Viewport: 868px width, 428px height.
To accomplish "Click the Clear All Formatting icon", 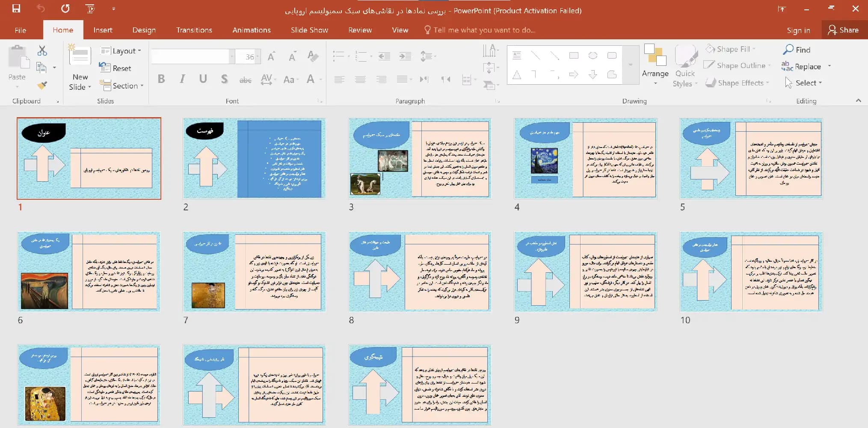I will [x=313, y=56].
